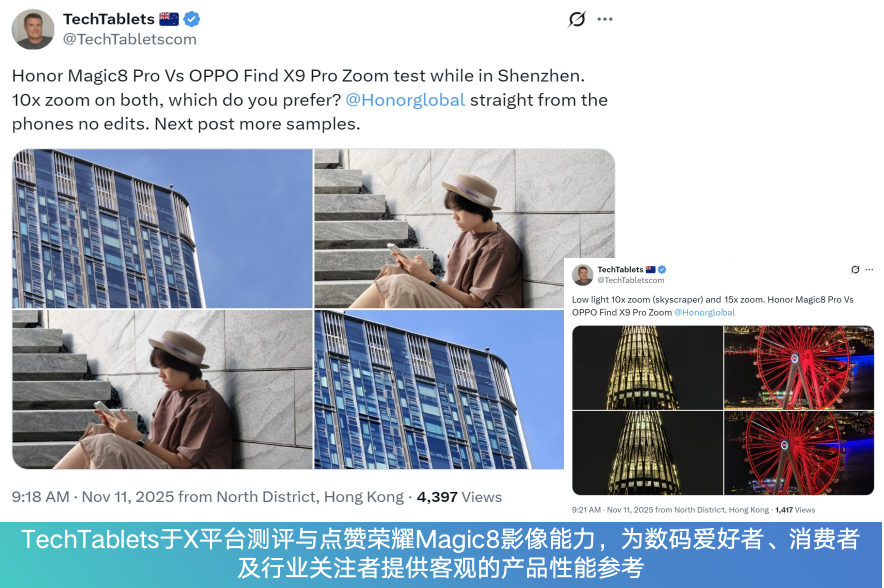Open the bottom-right blue building photo
Screen dimensions: 884x588
coord(439,389)
